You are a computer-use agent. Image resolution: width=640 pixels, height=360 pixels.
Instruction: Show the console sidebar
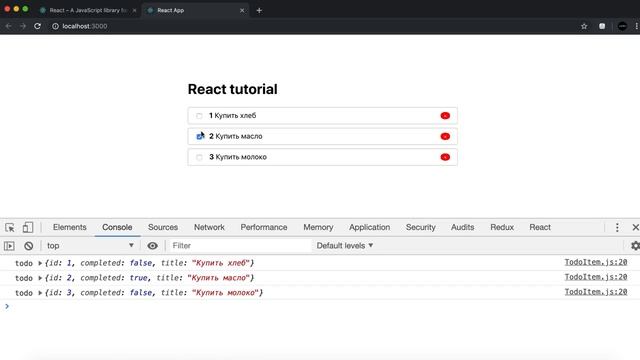pyautogui.click(x=9, y=246)
